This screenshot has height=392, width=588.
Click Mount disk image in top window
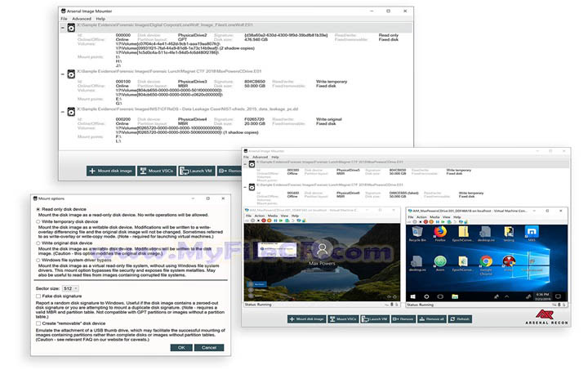(111, 171)
